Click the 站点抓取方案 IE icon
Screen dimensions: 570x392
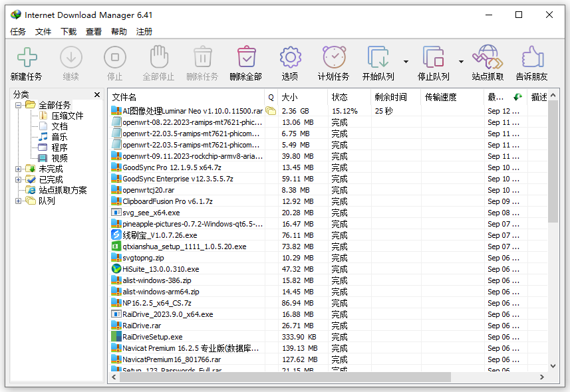pos(31,190)
